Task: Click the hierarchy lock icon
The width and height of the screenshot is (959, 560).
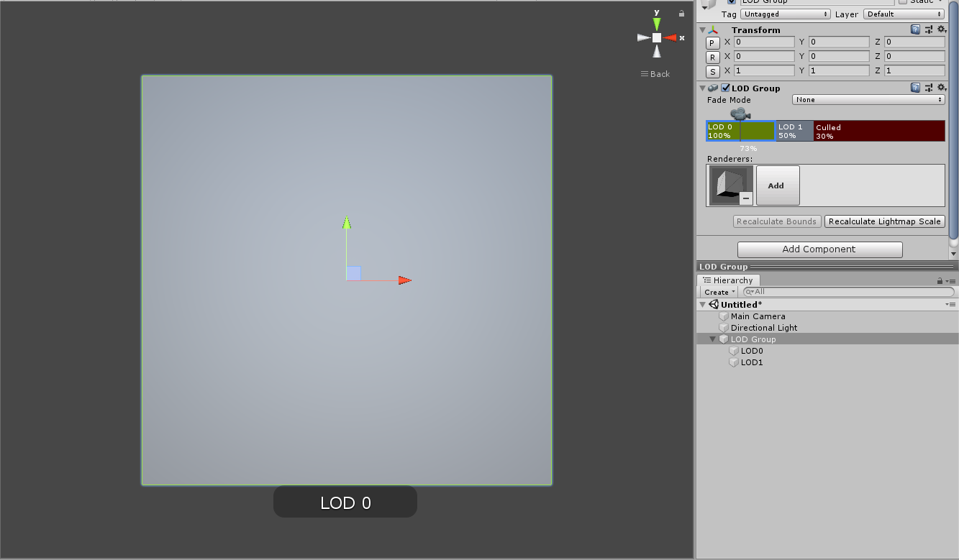Action: (x=939, y=280)
